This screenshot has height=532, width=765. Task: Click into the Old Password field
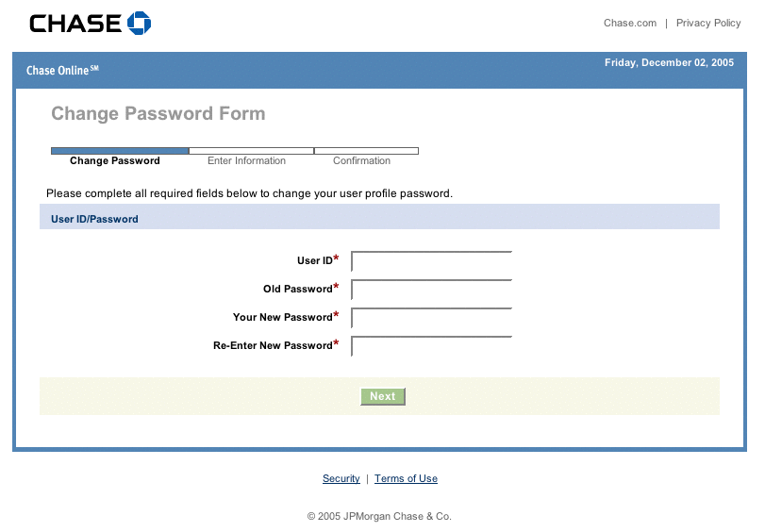tap(432, 290)
